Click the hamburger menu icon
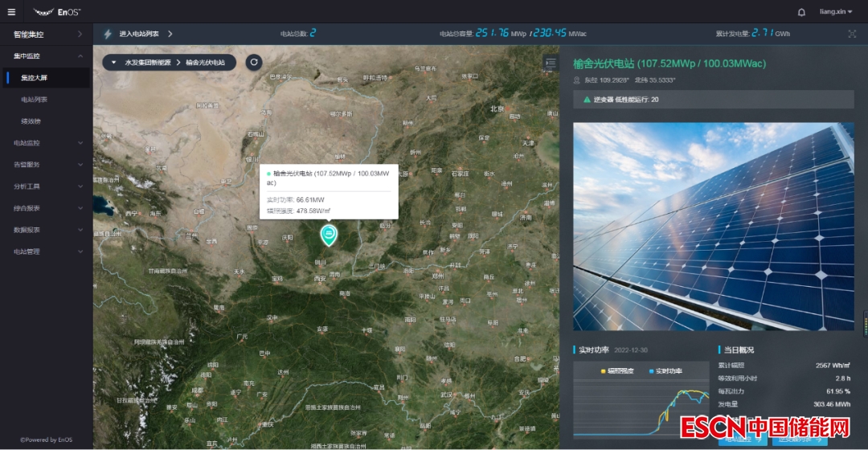The width and height of the screenshot is (868, 450). [x=11, y=12]
